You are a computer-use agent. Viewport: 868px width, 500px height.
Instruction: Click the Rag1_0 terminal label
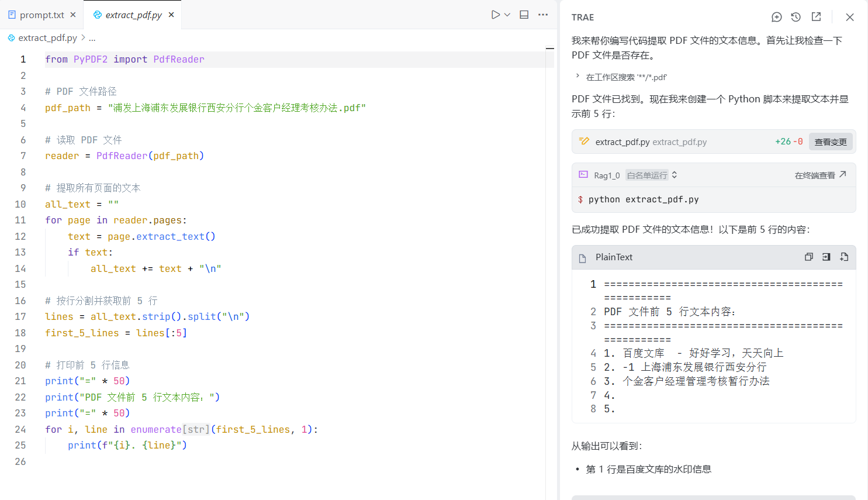pyautogui.click(x=607, y=175)
